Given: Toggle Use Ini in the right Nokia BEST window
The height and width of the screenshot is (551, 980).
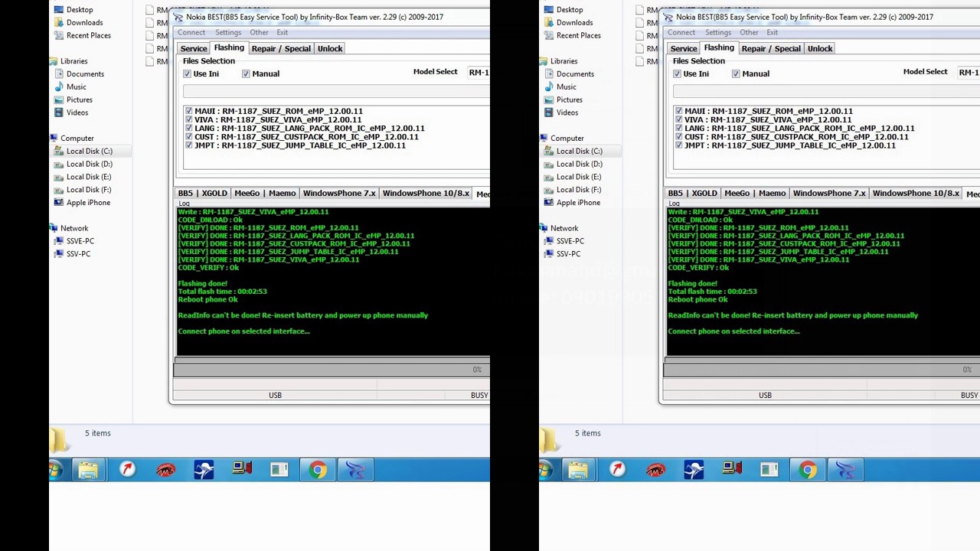Looking at the screenshot, I should click(x=677, y=73).
